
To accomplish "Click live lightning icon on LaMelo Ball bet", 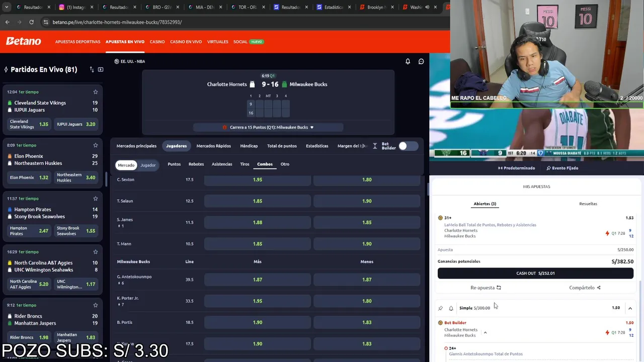I will coord(607,233).
